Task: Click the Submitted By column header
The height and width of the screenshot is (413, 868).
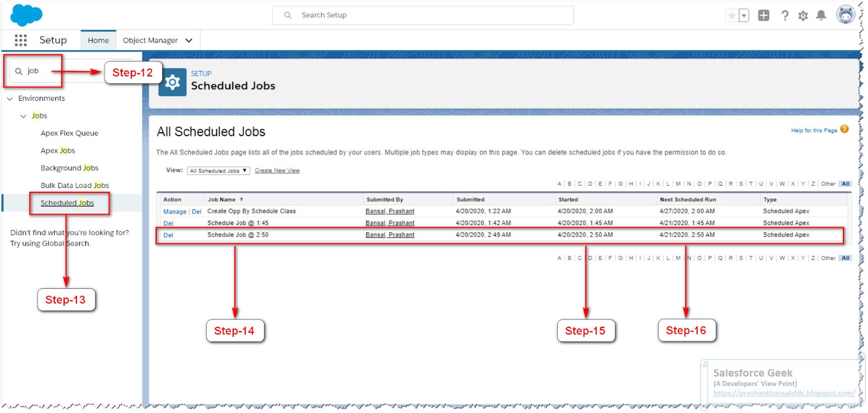Action: click(x=385, y=199)
